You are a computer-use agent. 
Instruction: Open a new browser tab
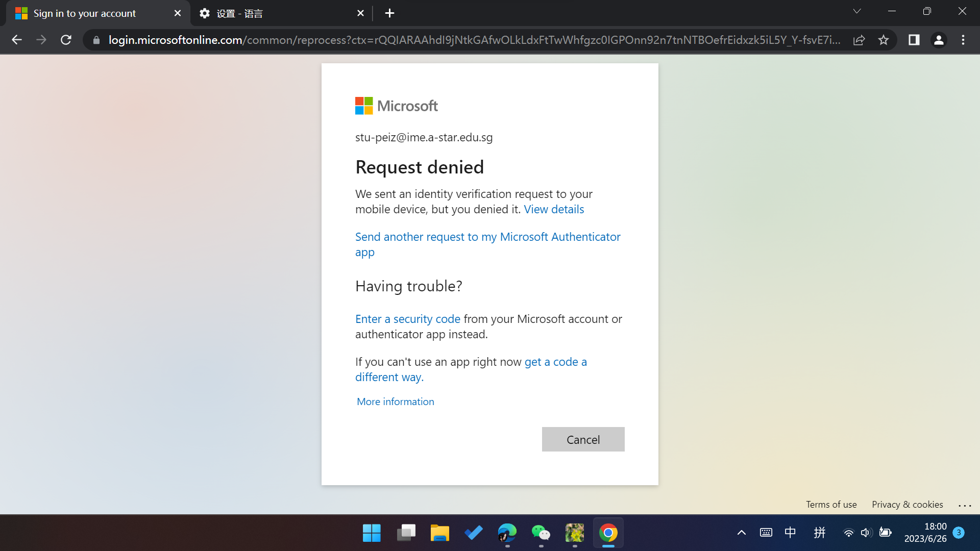(389, 13)
